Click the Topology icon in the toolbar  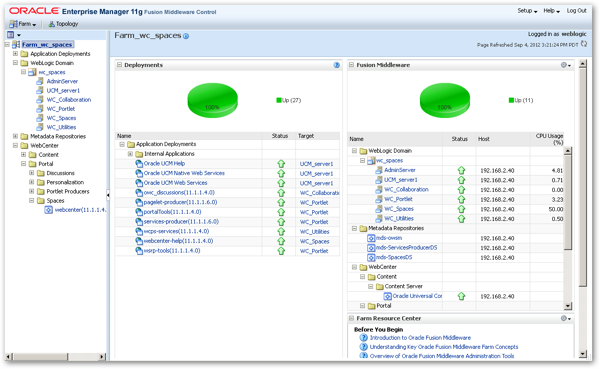click(51, 24)
